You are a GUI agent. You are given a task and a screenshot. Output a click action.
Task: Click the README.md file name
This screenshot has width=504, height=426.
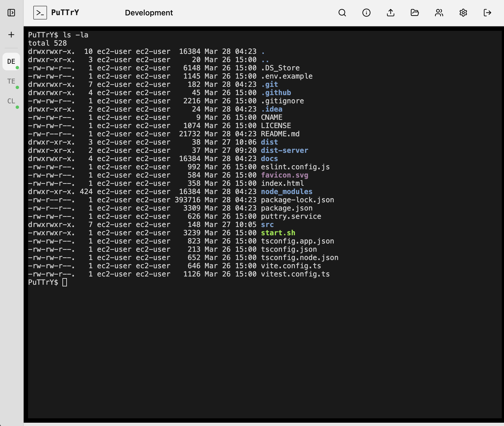coord(280,134)
